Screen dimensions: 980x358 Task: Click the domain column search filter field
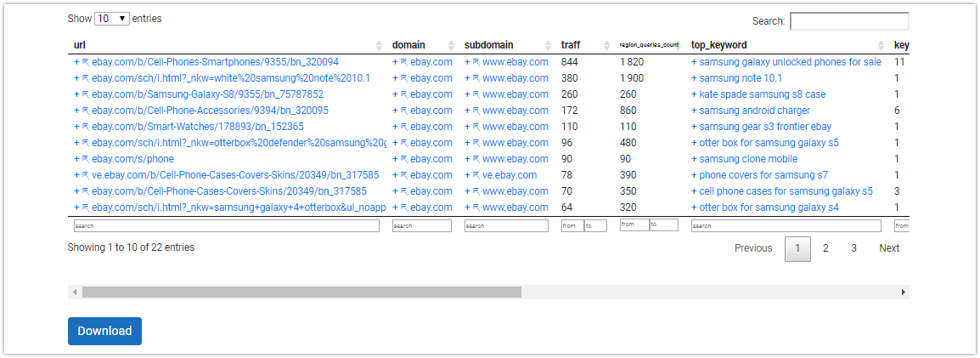[422, 226]
